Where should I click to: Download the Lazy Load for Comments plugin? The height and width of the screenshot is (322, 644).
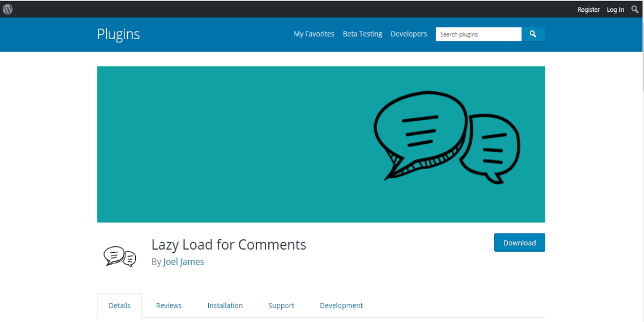[x=519, y=243]
